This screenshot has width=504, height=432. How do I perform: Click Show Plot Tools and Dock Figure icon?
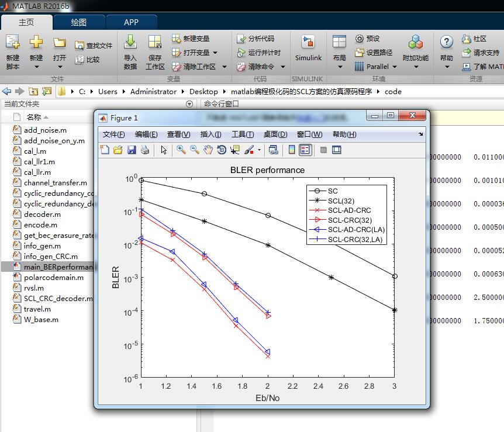point(337,150)
